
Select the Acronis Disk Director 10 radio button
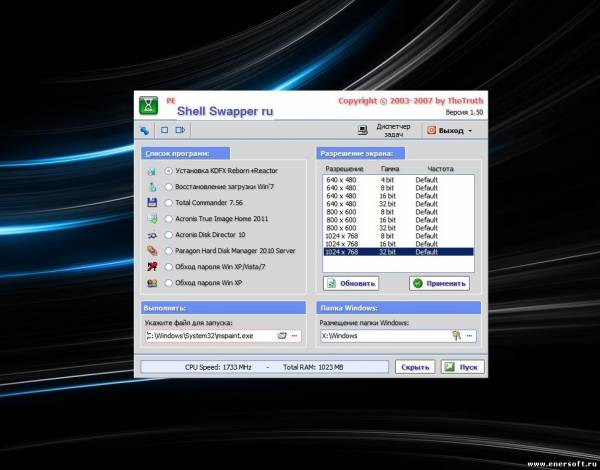pos(168,235)
